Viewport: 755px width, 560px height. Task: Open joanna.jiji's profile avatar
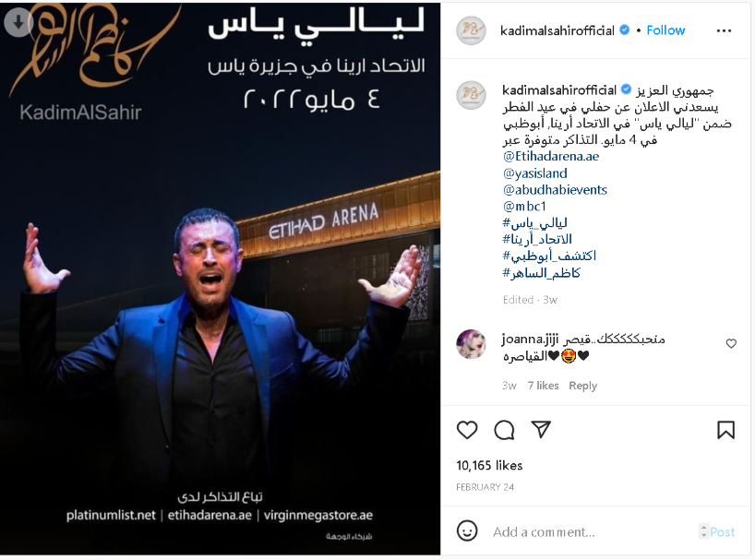(471, 344)
